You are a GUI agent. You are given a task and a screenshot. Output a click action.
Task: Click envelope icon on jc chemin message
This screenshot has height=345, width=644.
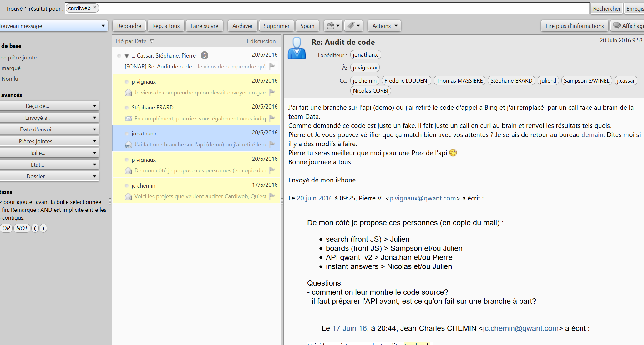(x=128, y=196)
